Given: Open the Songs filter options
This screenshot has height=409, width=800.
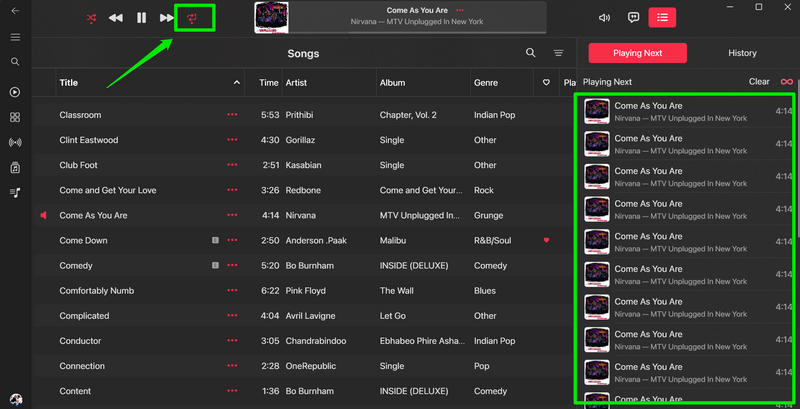Looking at the screenshot, I should 559,53.
